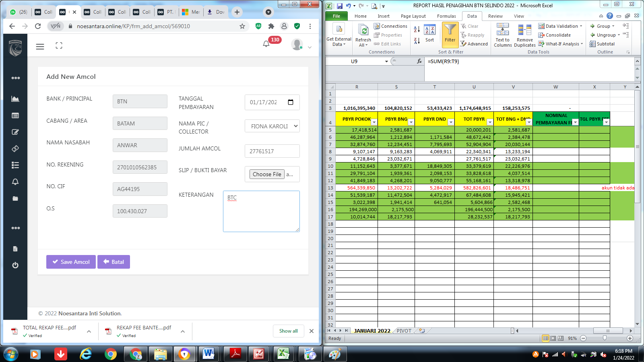Switch to the Formulas ribbon tab
The width and height of the screenshot is (644, 362).
coord(446,16)
